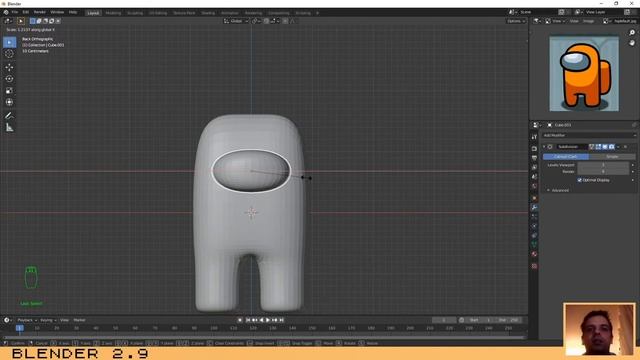Viewport: 640px width, 360px height.
Task: Toggle proportional editing button in header
Action: click(285, 21)
